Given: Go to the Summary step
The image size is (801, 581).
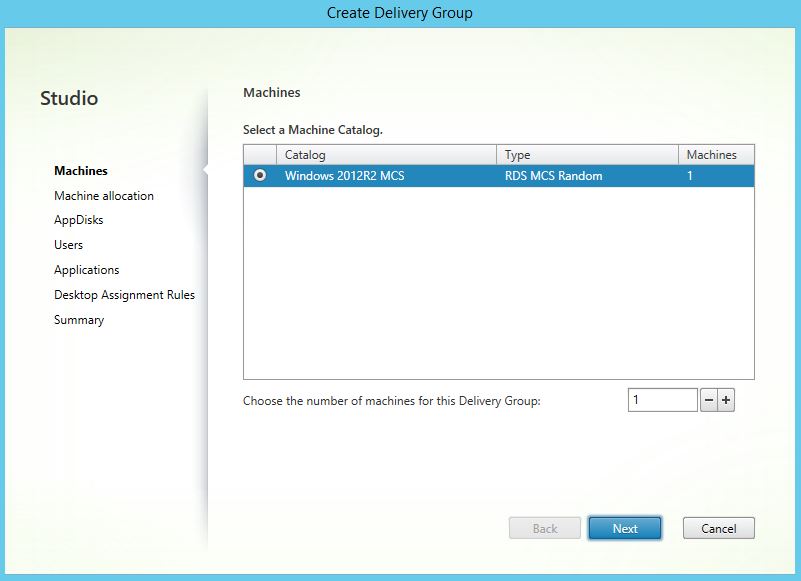Looking at the screenshot, I should click(x=79, y=320).
